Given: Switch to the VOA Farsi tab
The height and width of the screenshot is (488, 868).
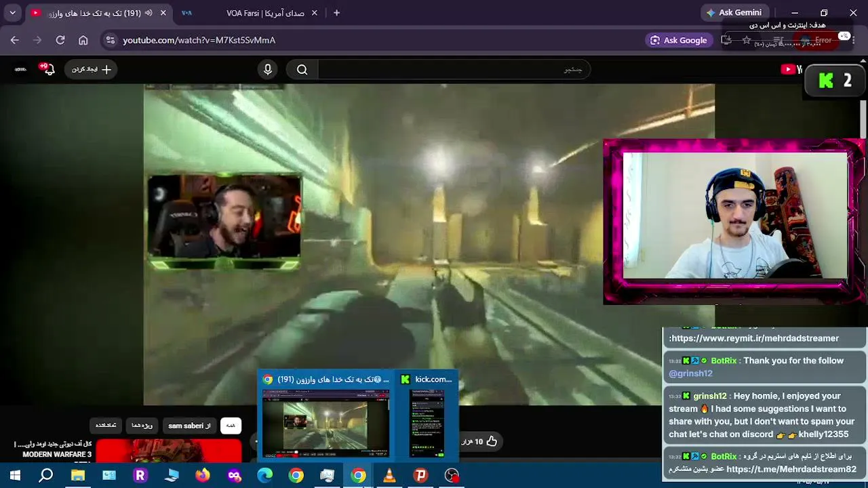Looking at the screenshot, I should [249, 13].
